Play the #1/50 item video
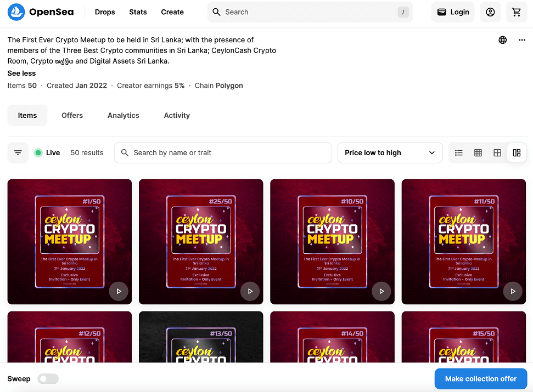 point(119,291)
